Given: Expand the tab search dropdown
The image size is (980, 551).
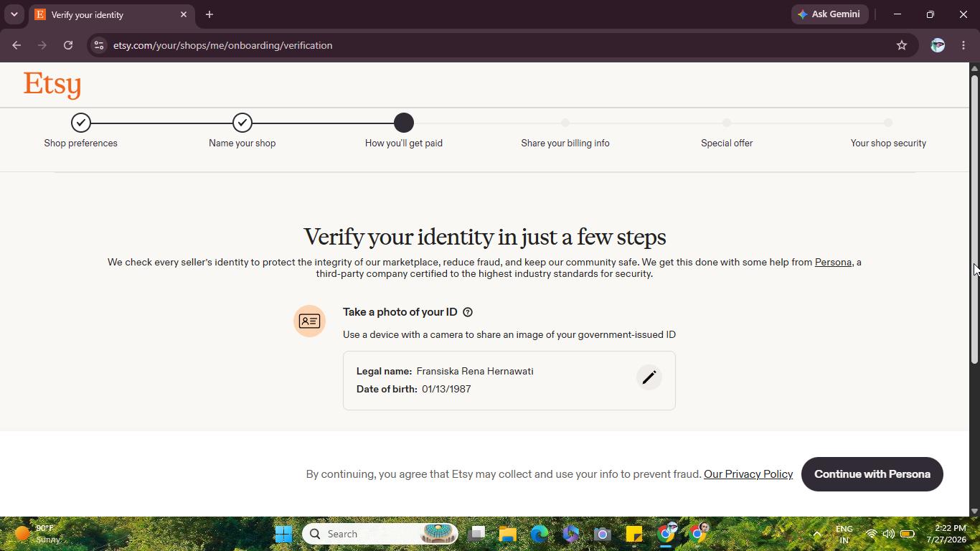Looking at the screenshot, I should (14, 14).
